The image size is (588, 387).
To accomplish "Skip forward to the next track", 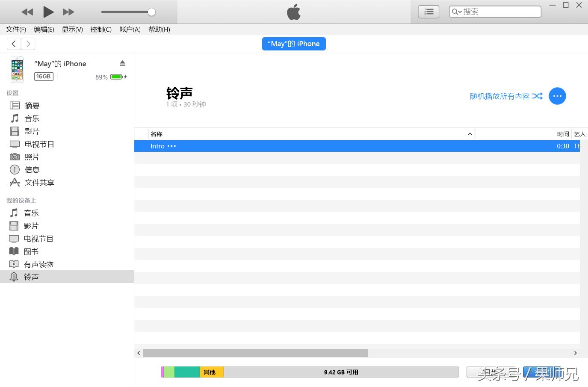I will pyautogui.click(x=68, y=12).
